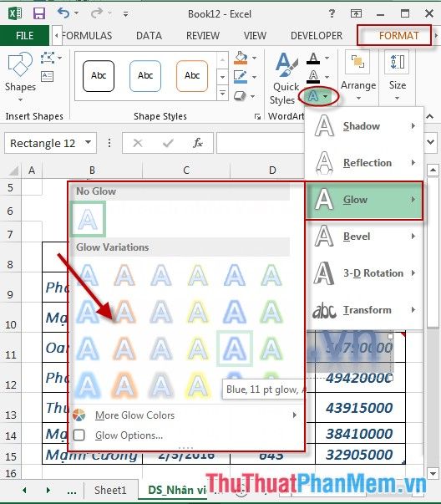Viewport: 441px width, 504px height.
Task: Switch to the FORMAT ribbon tab
Action: coord(398,35)
